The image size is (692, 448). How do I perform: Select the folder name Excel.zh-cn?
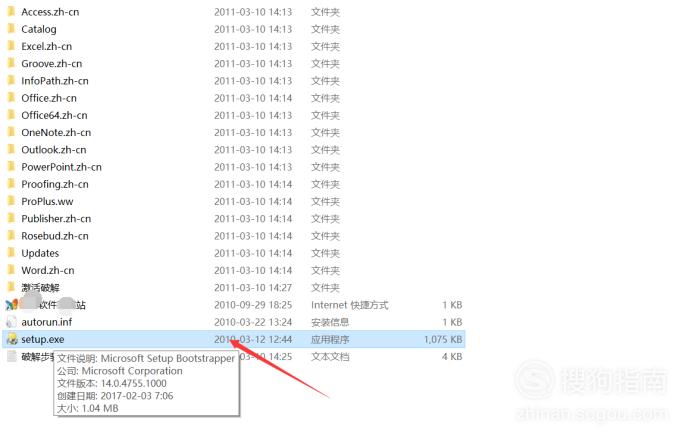(47, 46)
